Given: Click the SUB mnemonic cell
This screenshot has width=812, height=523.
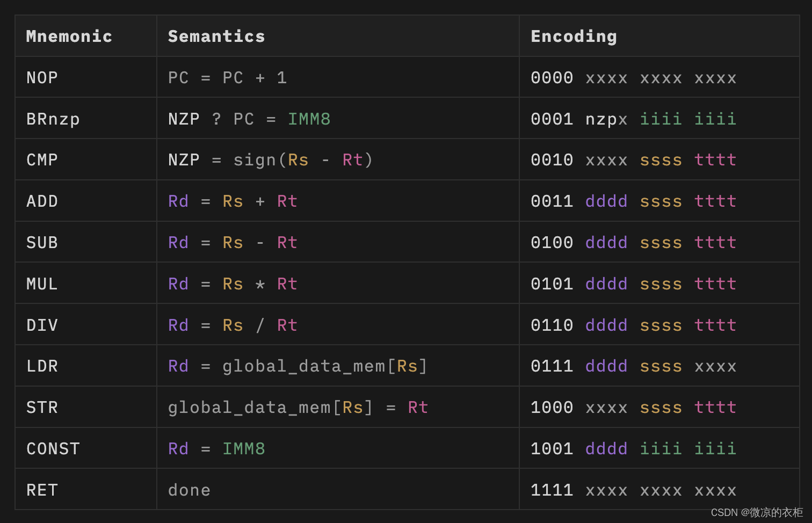Looking at the screenshot, I should coord(42,243).
